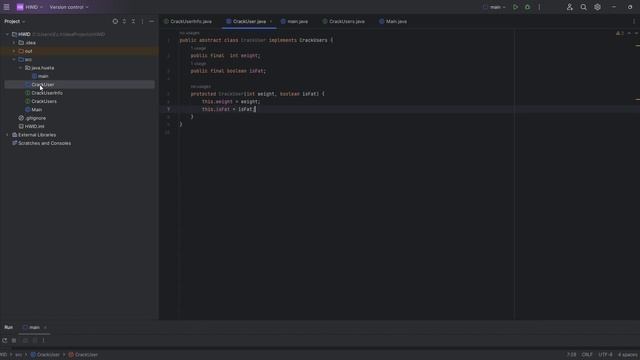Debug main with bug icon

click(x=527, y=7)
